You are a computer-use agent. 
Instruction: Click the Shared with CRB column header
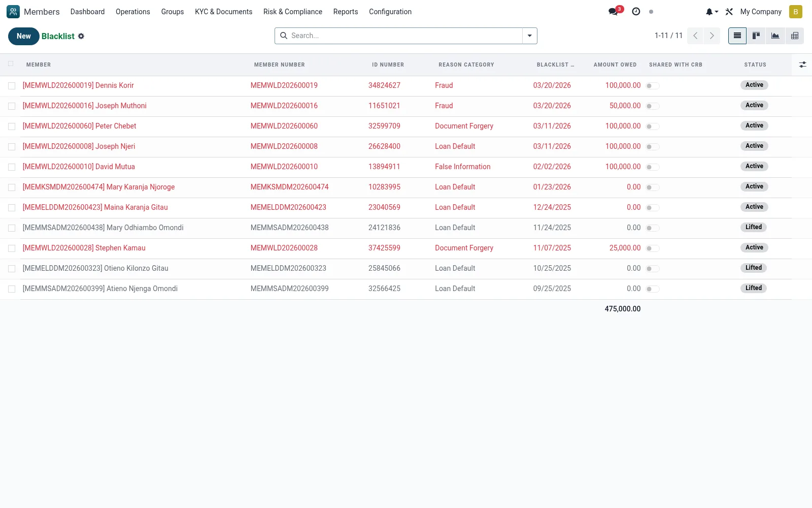(x=675, y=65)
